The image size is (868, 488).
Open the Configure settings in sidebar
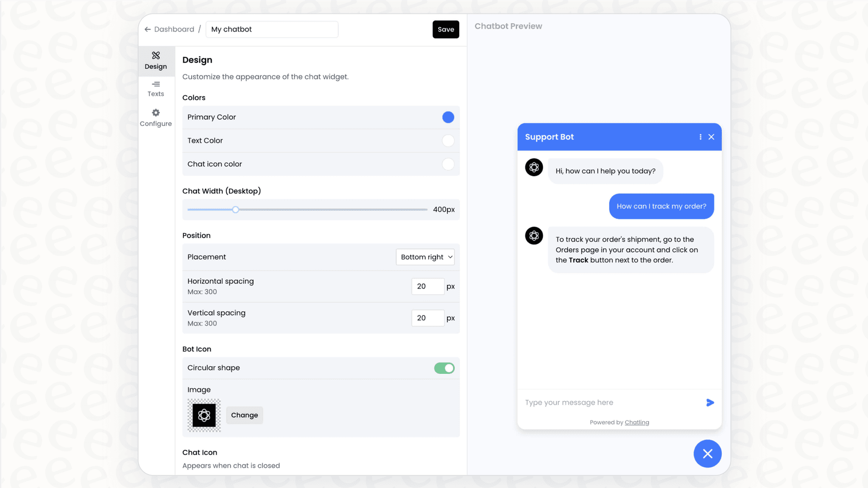coord(156,117)
